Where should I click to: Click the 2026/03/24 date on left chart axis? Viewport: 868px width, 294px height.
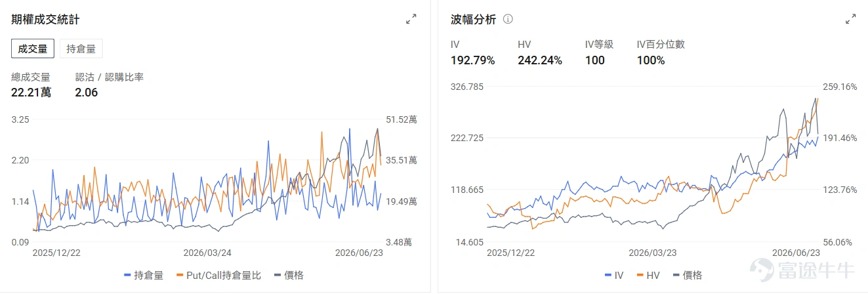pos(207,253)
